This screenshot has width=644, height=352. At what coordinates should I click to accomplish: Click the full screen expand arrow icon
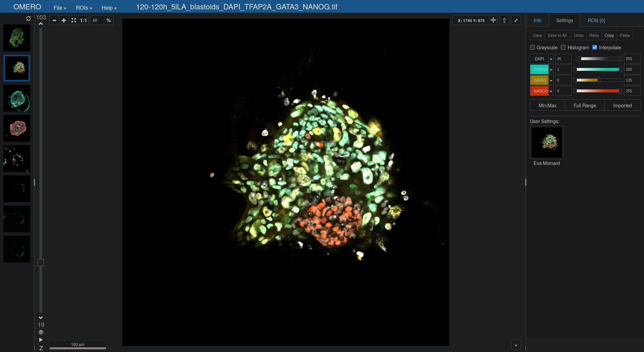tap(516, 20)
